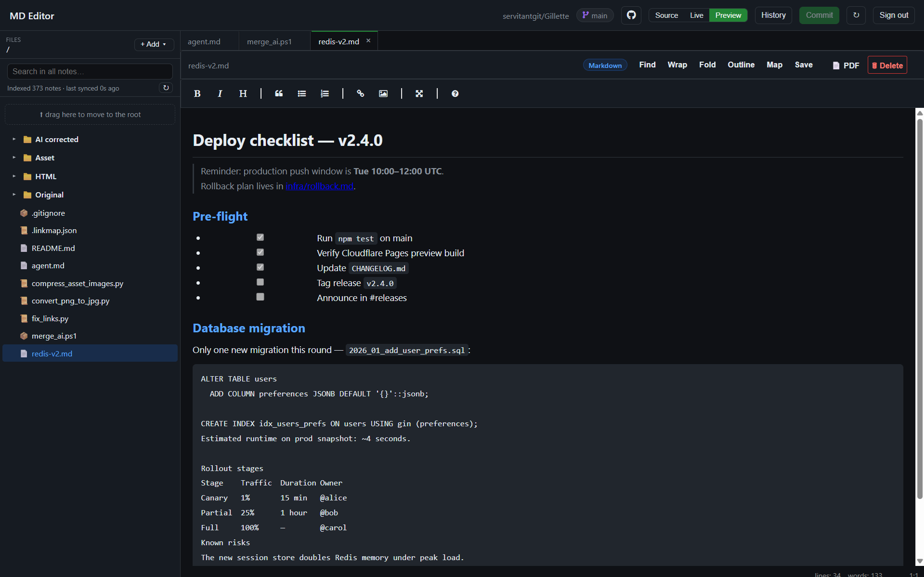Viewport: 924px width, 577px height.
Task: Click the refresh icon beside Commit
Action: pos(856,15)
